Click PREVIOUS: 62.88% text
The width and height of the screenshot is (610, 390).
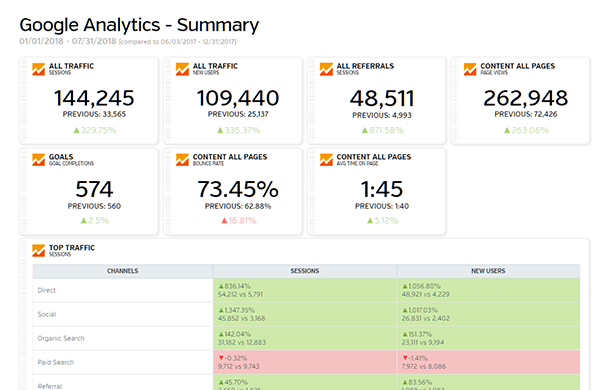pyautogui.click(x=238, y=206)
